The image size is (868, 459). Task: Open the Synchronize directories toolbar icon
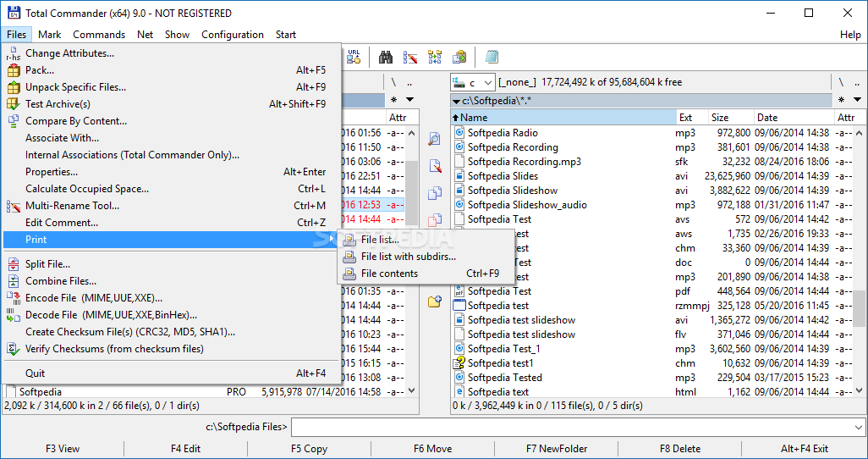click(435, 57)
